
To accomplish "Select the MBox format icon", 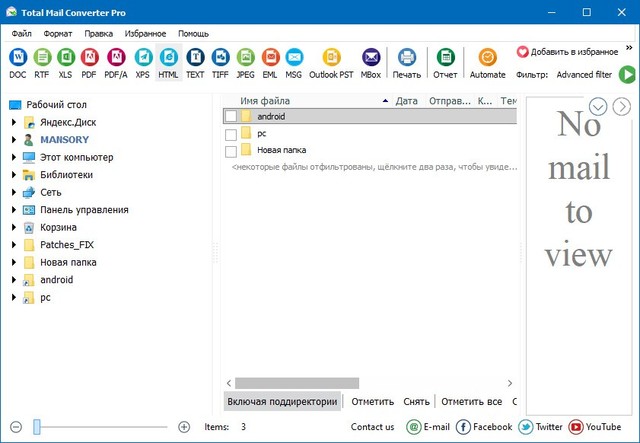I will [371, 58].
